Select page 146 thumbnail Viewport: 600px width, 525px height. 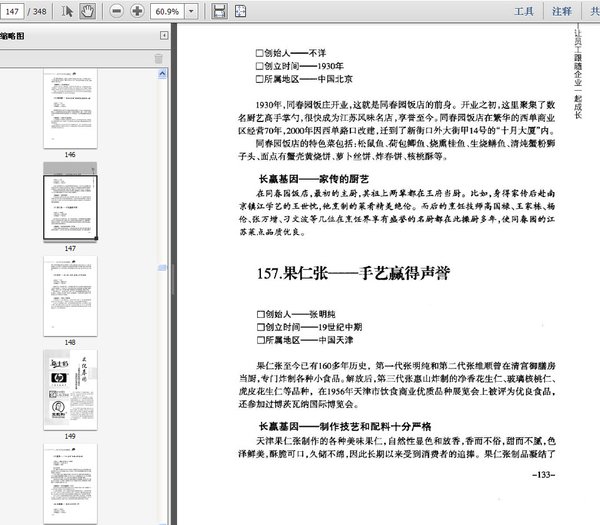click(x=69, y=108)
